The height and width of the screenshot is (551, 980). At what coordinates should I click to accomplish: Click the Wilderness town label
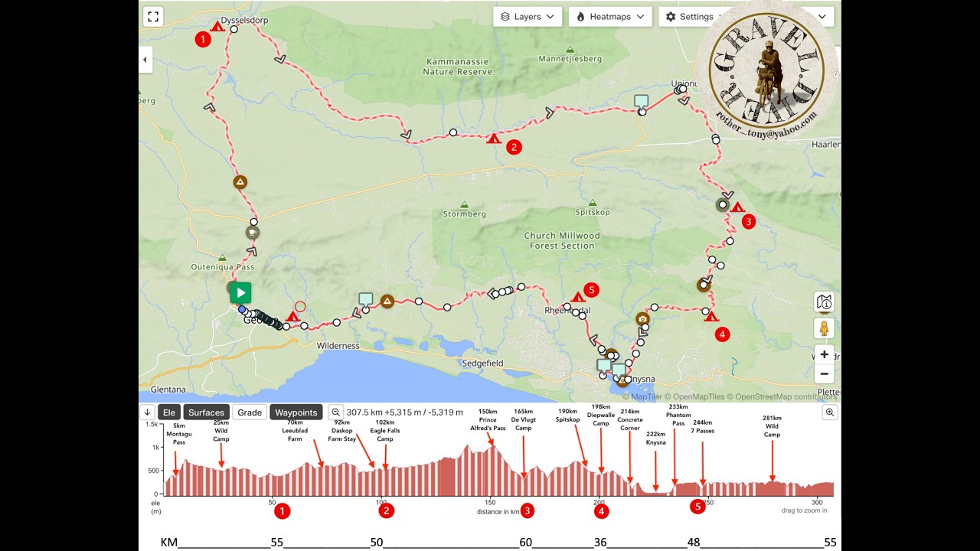[x=338, y=346]
